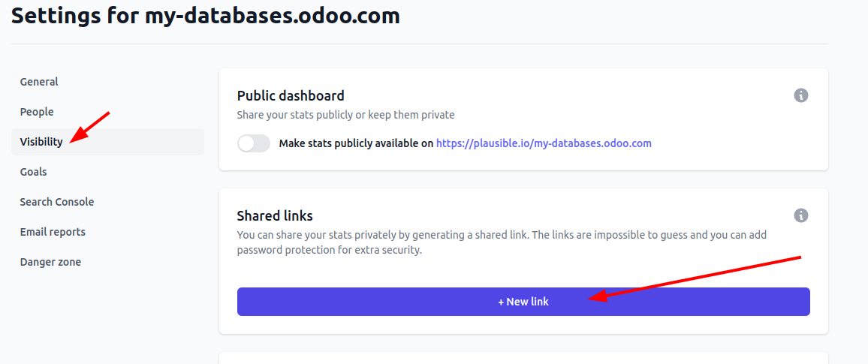Open the Email reports section
This screenshot has width=868, height=364.
click(x=53, y=232)
